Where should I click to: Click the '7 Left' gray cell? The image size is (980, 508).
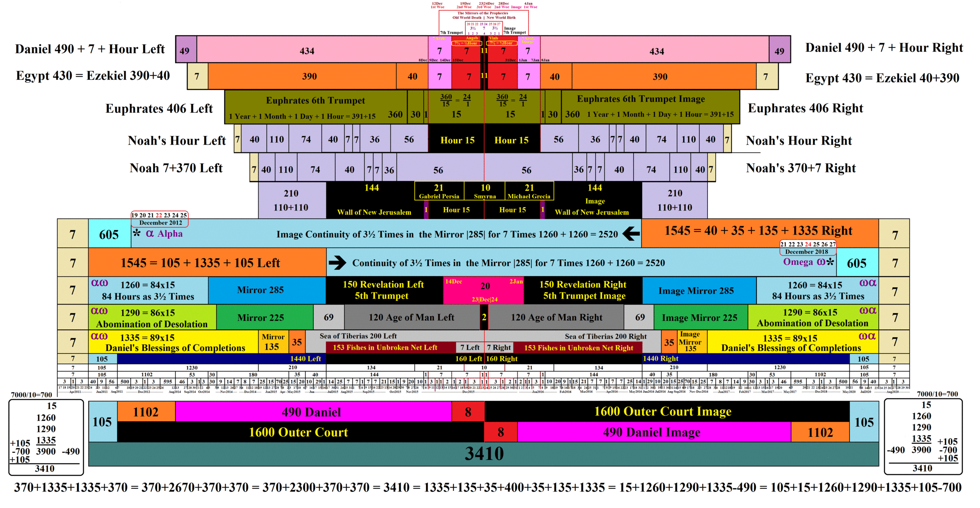click(470, 347)
